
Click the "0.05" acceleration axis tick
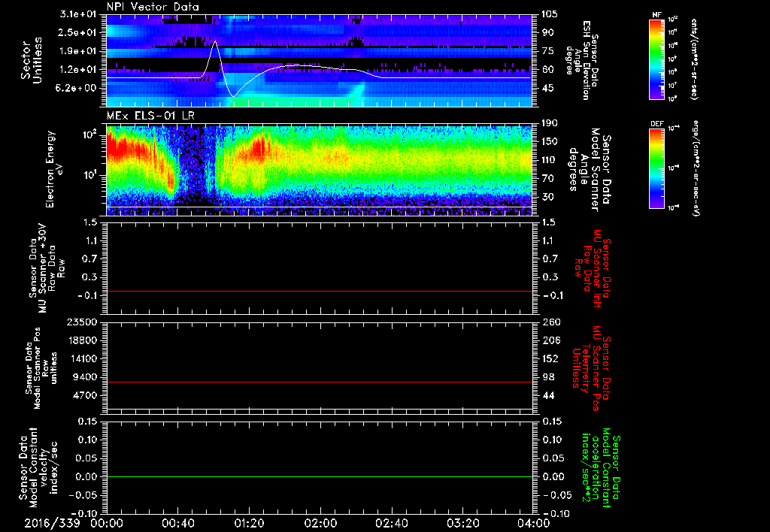553,458
